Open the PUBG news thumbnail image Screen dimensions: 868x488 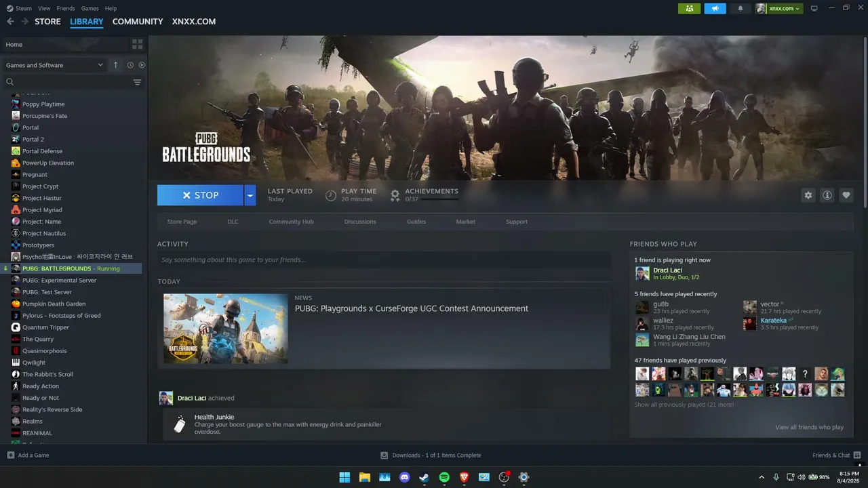pos(226,328)
